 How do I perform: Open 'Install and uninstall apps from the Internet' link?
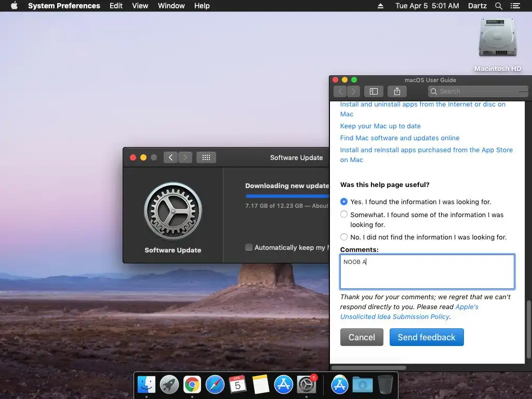[423, 109]
